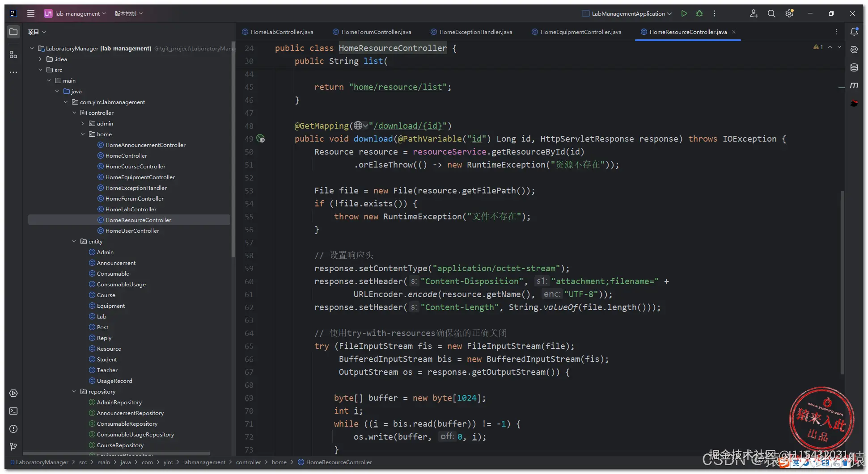Screen dimensions: 868x474
Task: Open the Maven tool window icon
Action: 854,85
